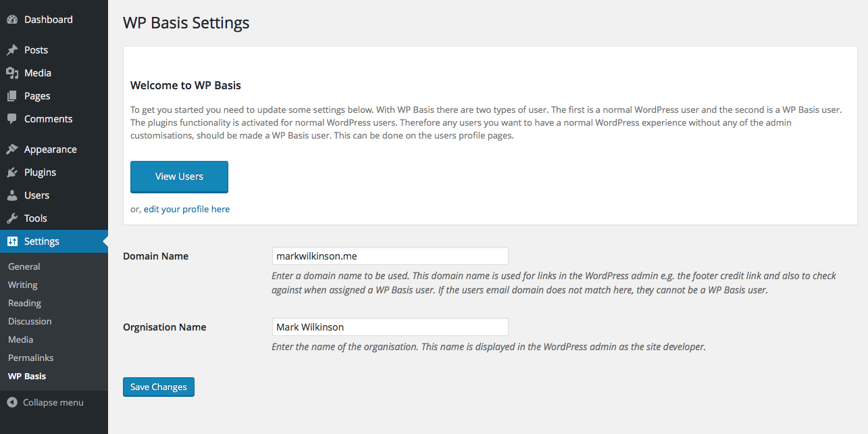The image size is (868, 434).
Task: Click the Dashboard gauge icon
Action: (12, 20)
